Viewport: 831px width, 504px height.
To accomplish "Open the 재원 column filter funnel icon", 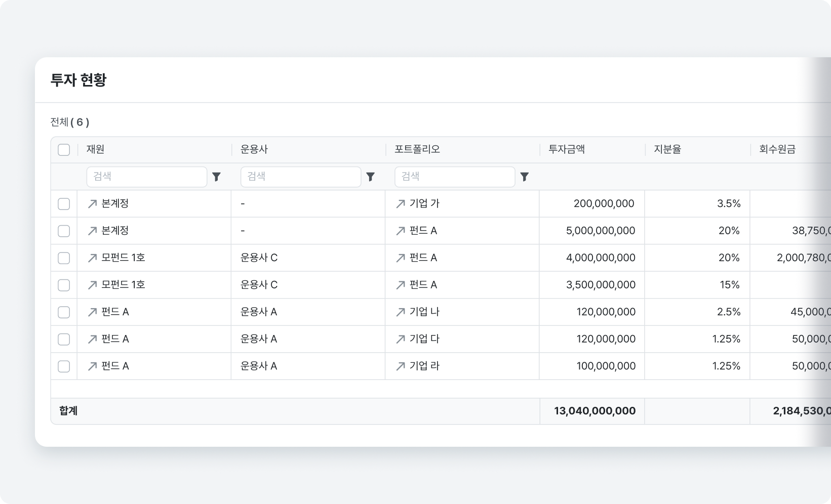I will [x=216, y=177].
